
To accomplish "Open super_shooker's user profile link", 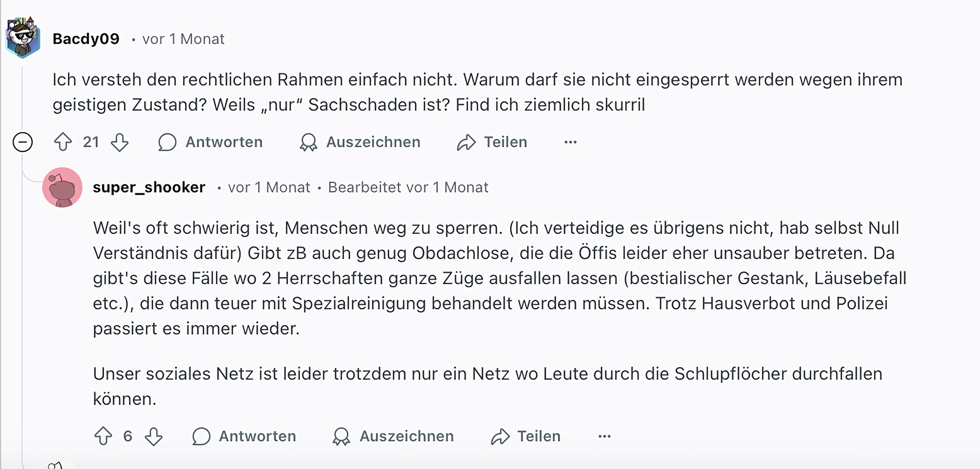I will 149,187.
